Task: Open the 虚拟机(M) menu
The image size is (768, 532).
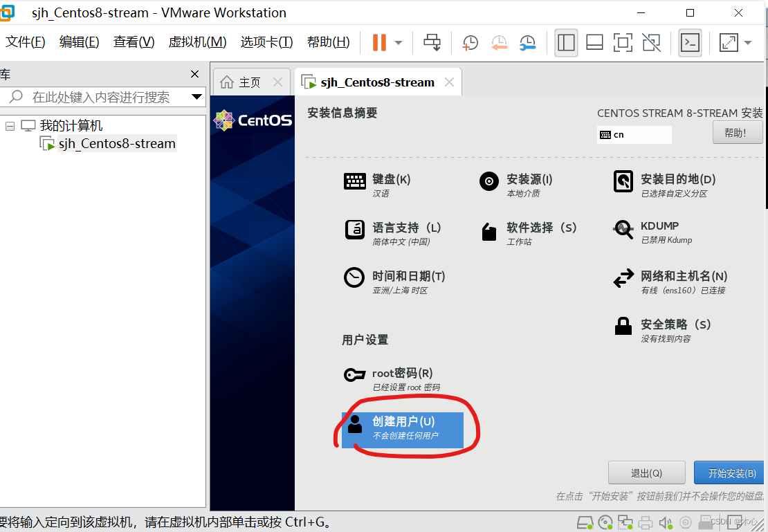Action: tap(197, 42)
